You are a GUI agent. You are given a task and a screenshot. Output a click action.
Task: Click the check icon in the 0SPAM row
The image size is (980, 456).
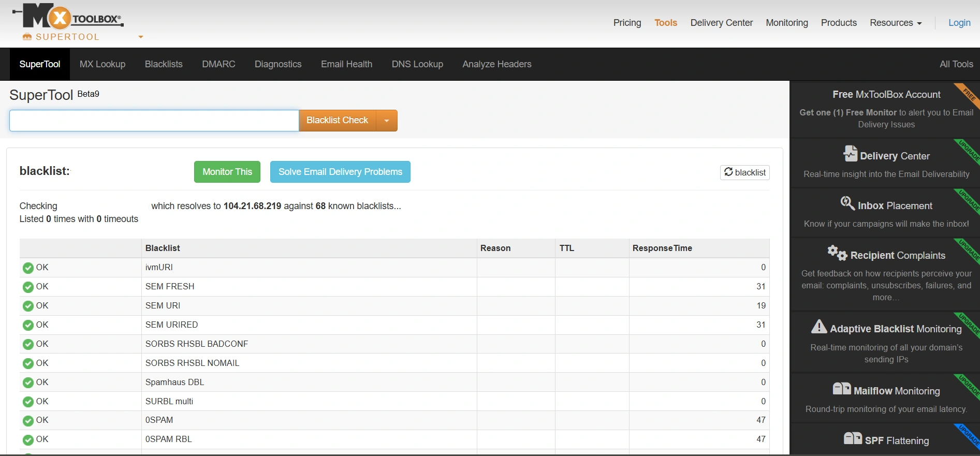point(28,421)
